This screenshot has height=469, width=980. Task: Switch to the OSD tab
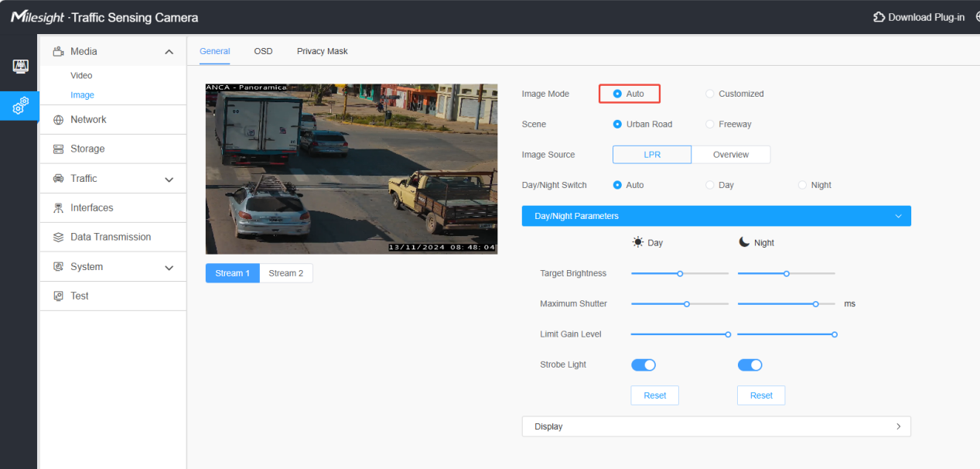[263, 51]
